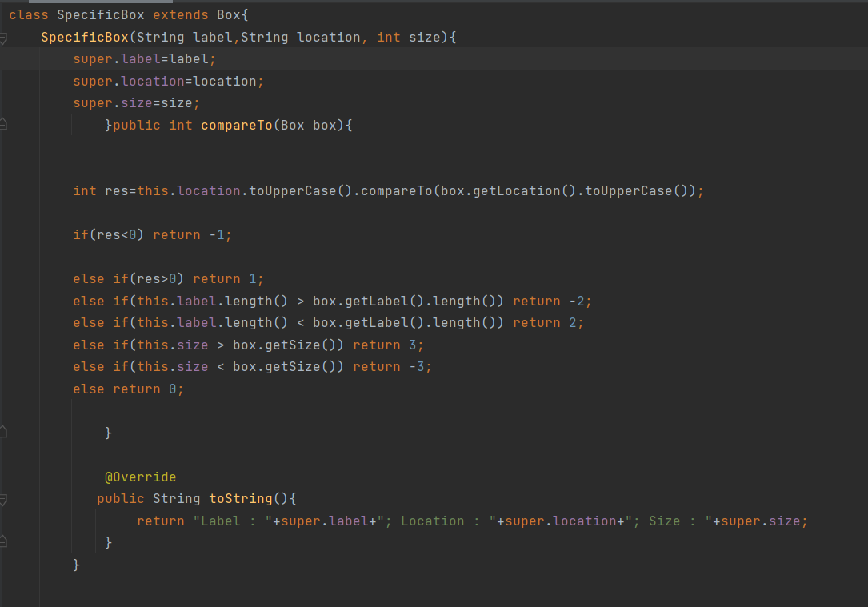Click the this.size greater-than comparison

[184, 344]
